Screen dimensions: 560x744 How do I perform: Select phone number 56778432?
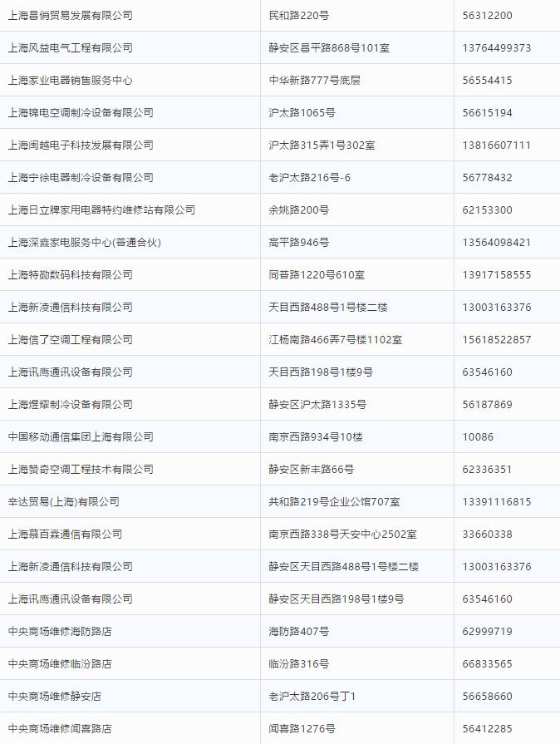[x=488, y=177]
